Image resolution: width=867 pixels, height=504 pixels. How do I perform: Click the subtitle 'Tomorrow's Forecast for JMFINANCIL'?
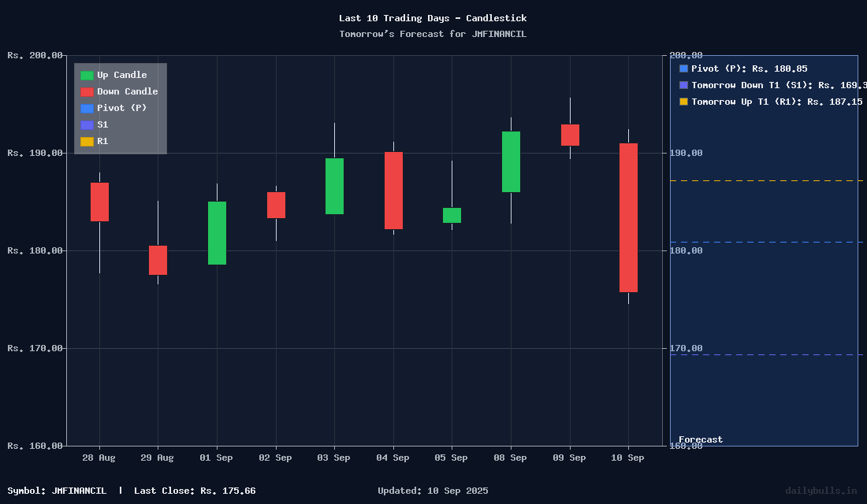coord(433,34)
